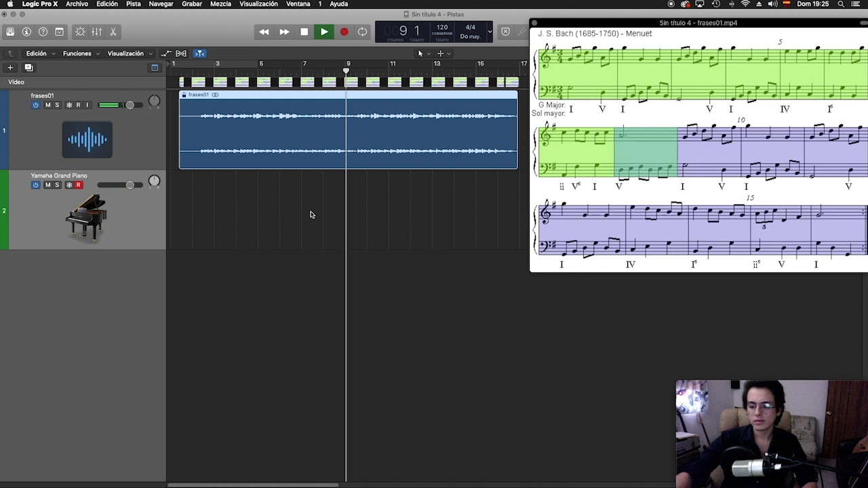Open Mezcla menu
Viewport: 868px width, 488px height.
click(x=220, y=4)
